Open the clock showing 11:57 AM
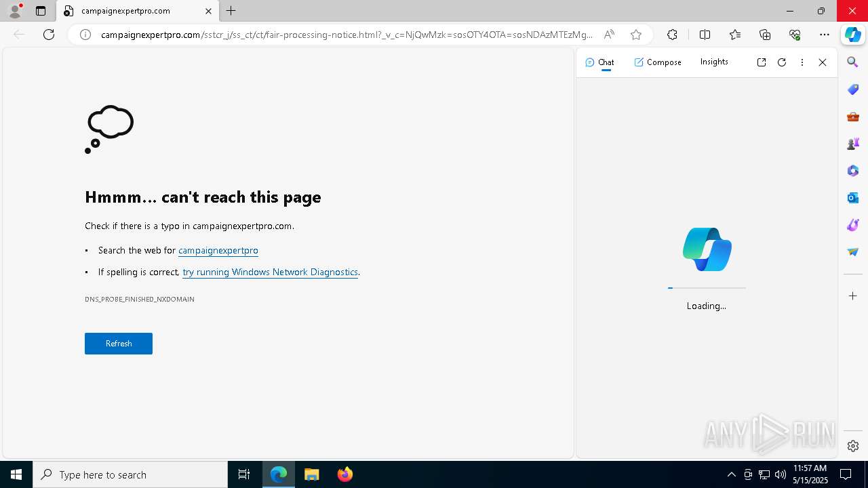The height and width of the screenshot is (488, 868). click(810, 474)
